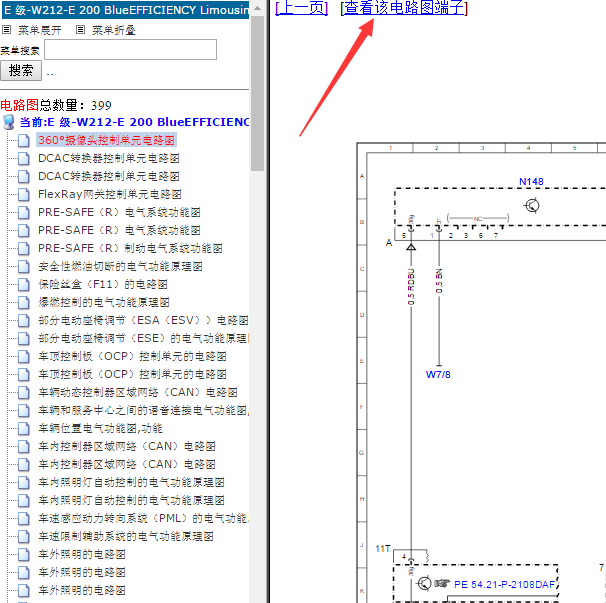Screen dimensions: 606x603
Task: Click the N148 component label in diagram
Action: point(531,181)
